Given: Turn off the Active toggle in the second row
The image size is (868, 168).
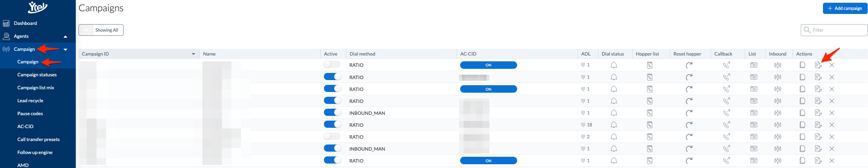Looking at the screenshot, I should coord(332,76).
